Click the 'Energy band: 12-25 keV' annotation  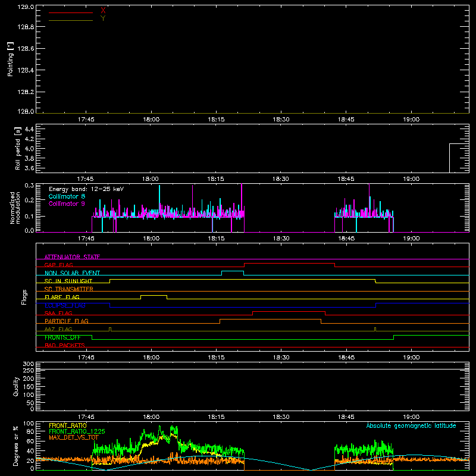pyautogui.click(x=86, y=189)
